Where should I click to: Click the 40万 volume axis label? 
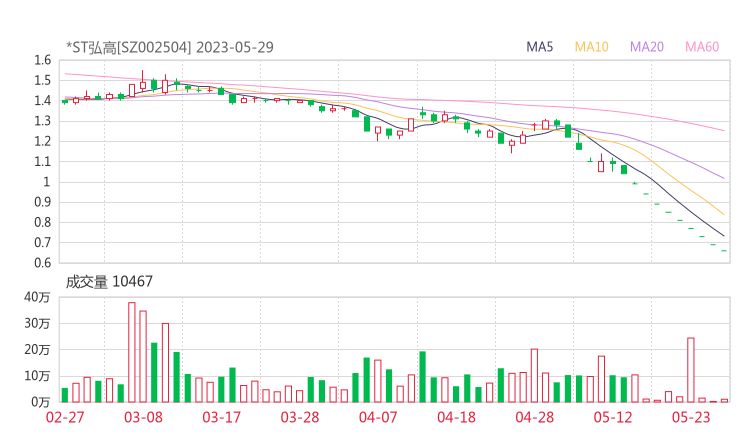tap(37, 297)
